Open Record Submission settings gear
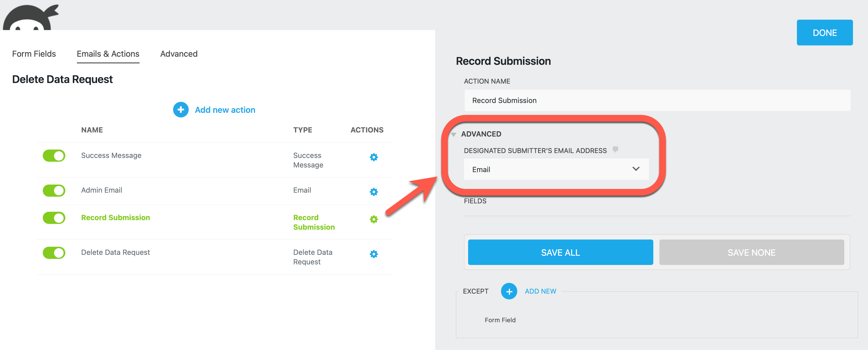The image size is (868, 350). click(374, 220)
